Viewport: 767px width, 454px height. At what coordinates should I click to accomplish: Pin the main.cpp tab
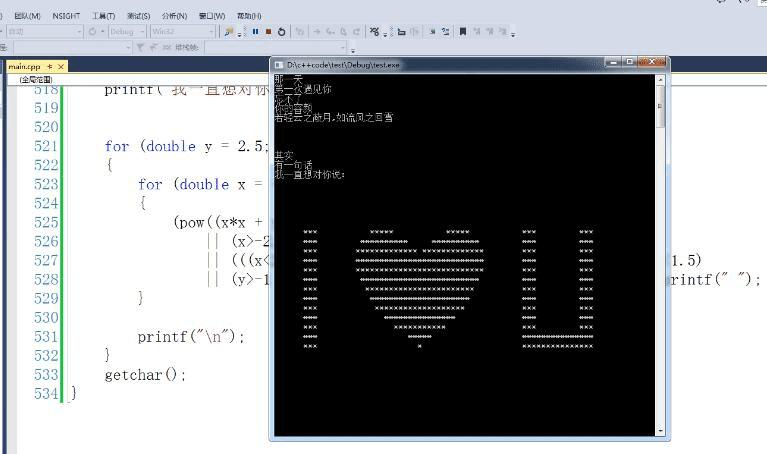[49, 66]
